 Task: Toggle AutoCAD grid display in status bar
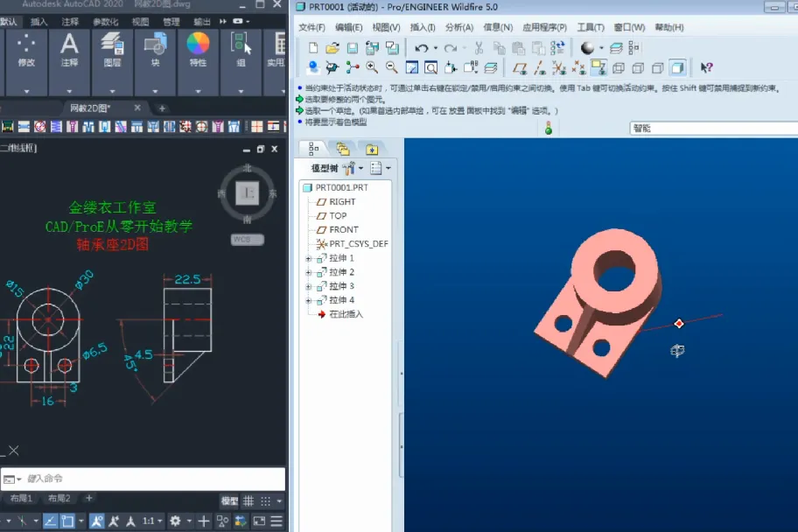coord(248,501)
